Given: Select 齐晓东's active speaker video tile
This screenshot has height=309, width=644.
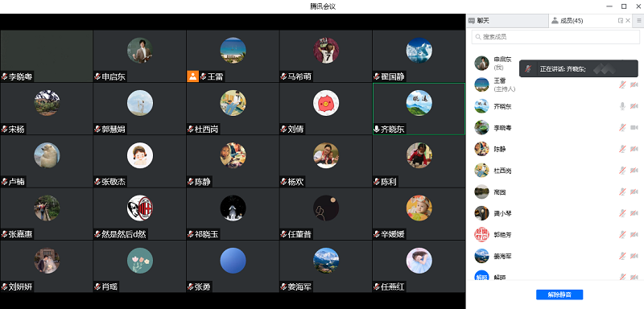Looking at the screenshot, I should tap(419, 109).
